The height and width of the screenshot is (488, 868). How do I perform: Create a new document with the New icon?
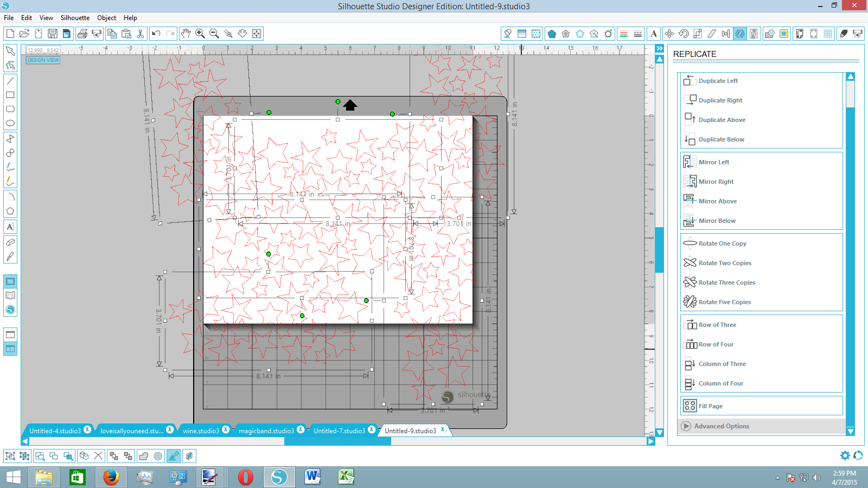(x=10, y=34)
